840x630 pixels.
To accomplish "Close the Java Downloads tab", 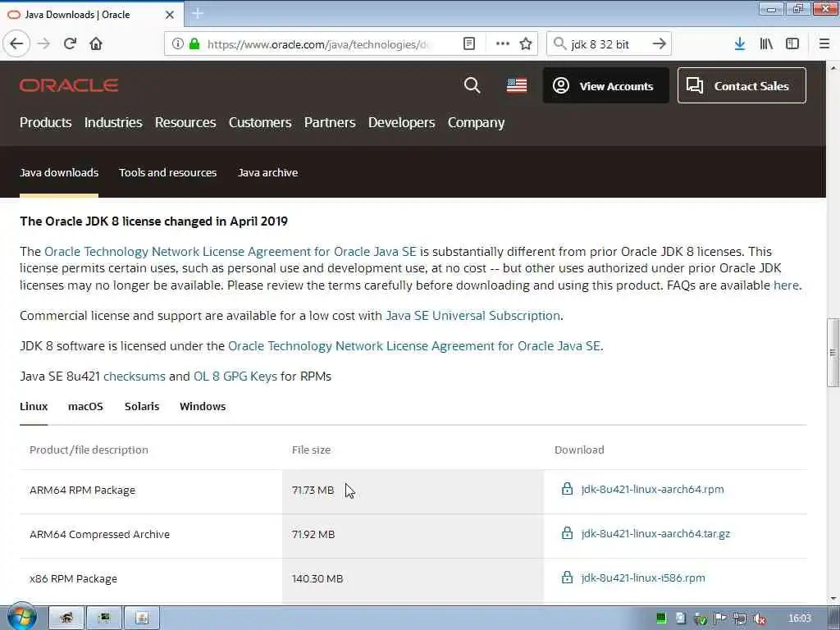I will [169, 15].
